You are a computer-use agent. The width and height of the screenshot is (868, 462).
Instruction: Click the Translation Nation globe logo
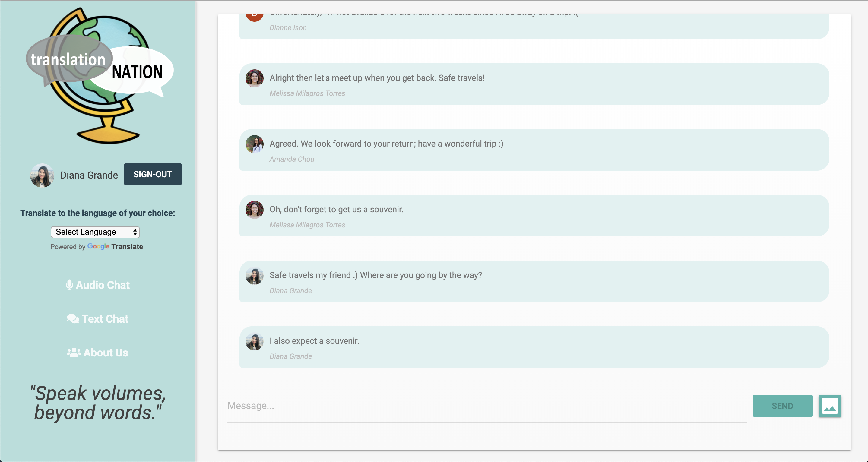(x=100, y=76)
